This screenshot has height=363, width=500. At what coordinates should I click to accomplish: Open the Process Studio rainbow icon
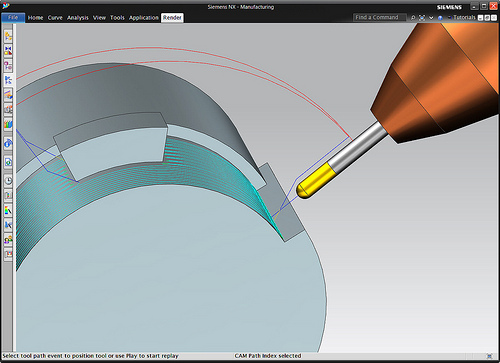[8, 210]
